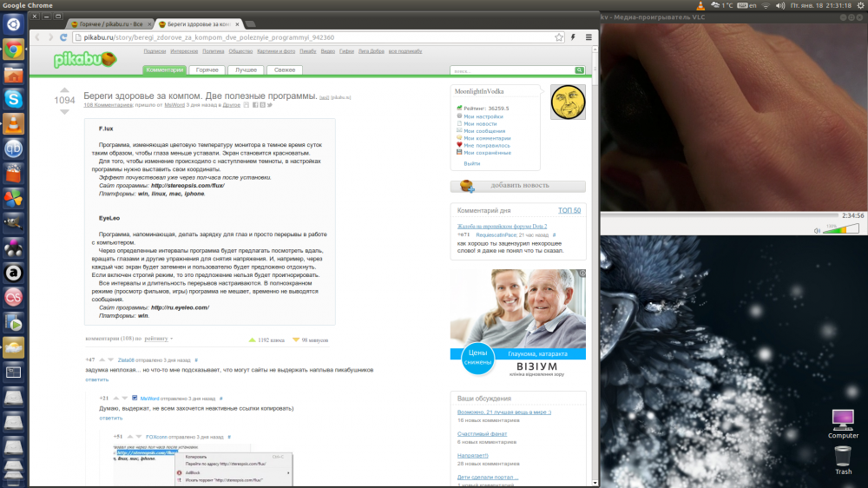
Task: Open VLC from the dock
Action: click(x=13, y=123)
